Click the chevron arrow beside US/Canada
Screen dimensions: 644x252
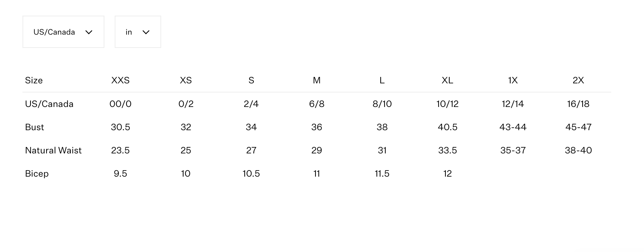tap(89, 32)
